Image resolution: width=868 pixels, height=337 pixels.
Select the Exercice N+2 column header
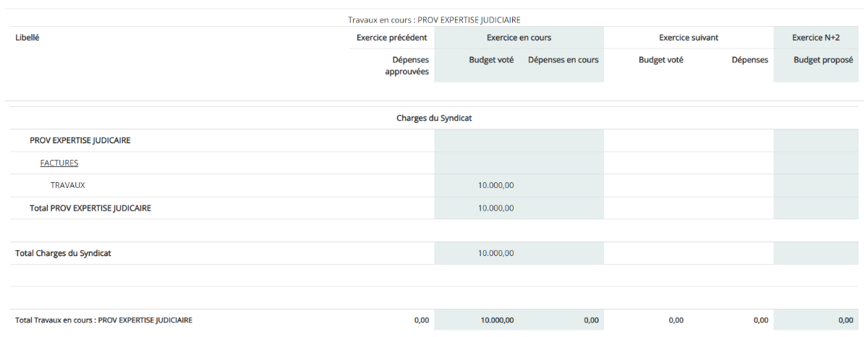tap(815, 38)
